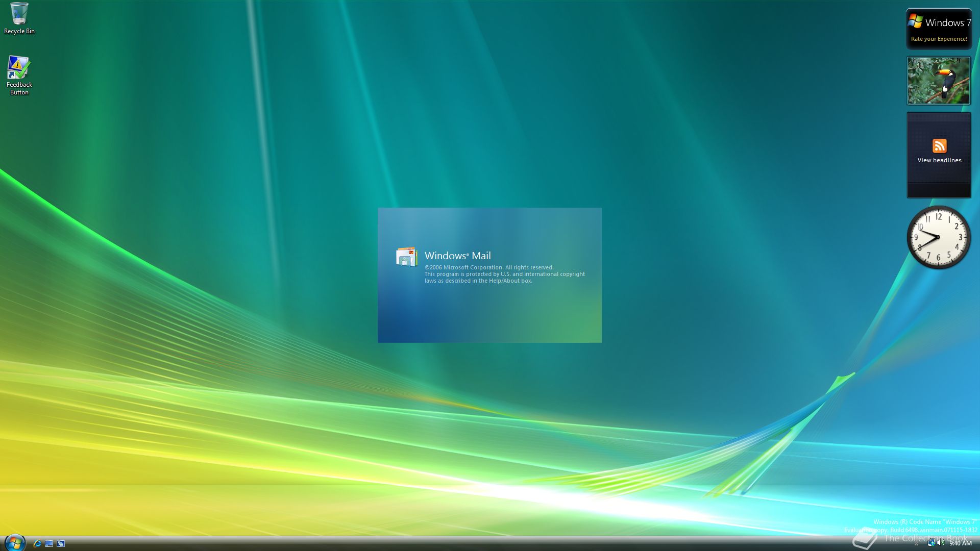Viewport: 980px width, 551px height.
Task: Click the Windows Mail splash icon
Action: pos(407,257)
